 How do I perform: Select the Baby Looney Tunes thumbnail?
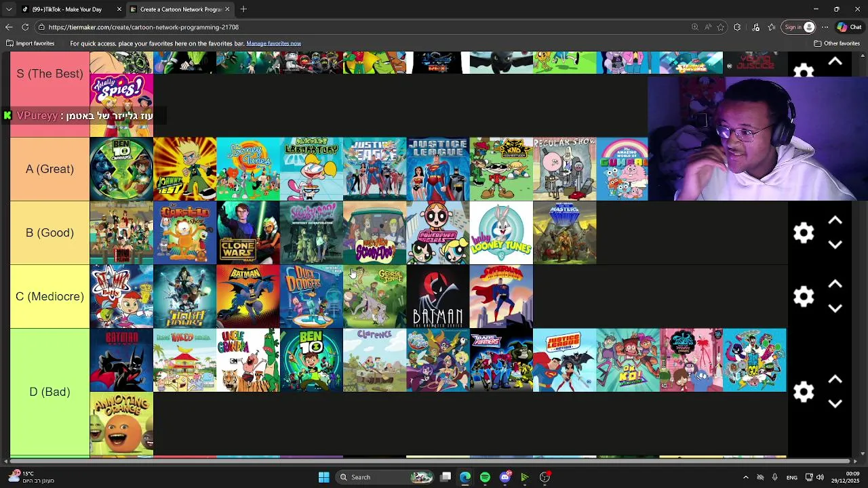[x=501, y=233]
